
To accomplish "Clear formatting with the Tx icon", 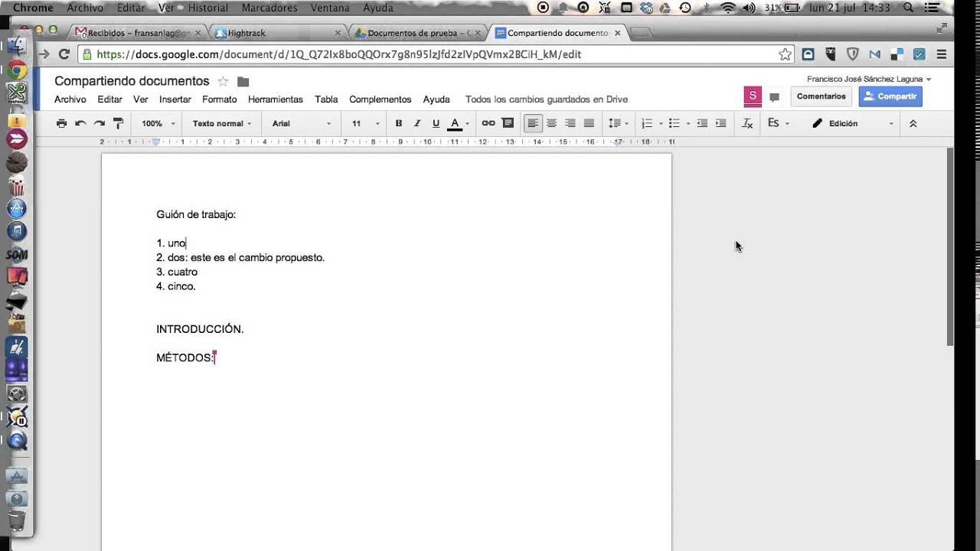I will click(x=747, y=122).
